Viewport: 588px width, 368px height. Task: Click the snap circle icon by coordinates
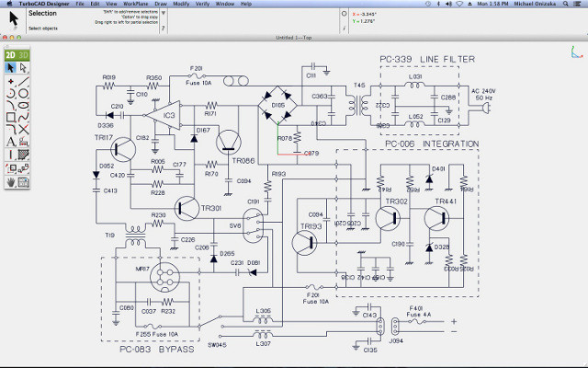pyautogui.click(x=345, y=14)
